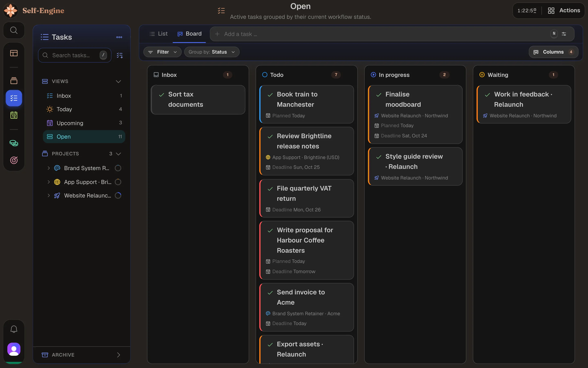
Task: Click the Self-Engine flower logo
Action: point(11,10)
